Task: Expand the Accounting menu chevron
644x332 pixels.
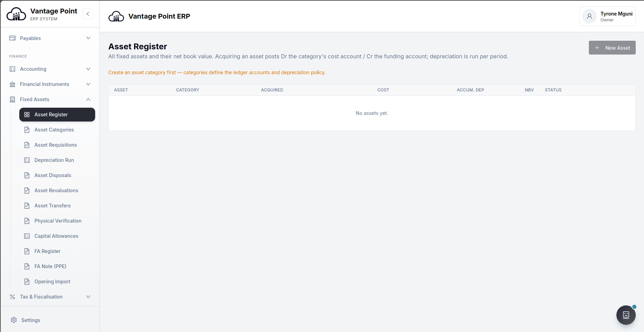Action: click(88, 69)
